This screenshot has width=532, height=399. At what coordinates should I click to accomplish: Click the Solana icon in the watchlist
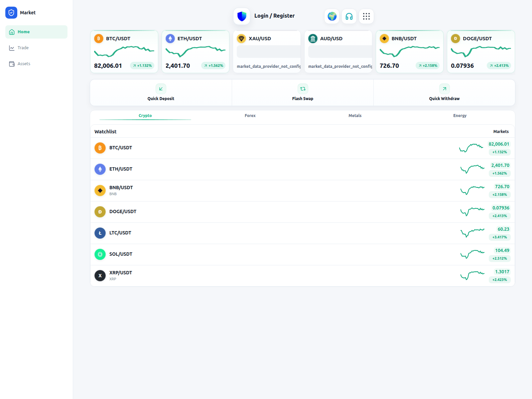click(x=100, y=254)
